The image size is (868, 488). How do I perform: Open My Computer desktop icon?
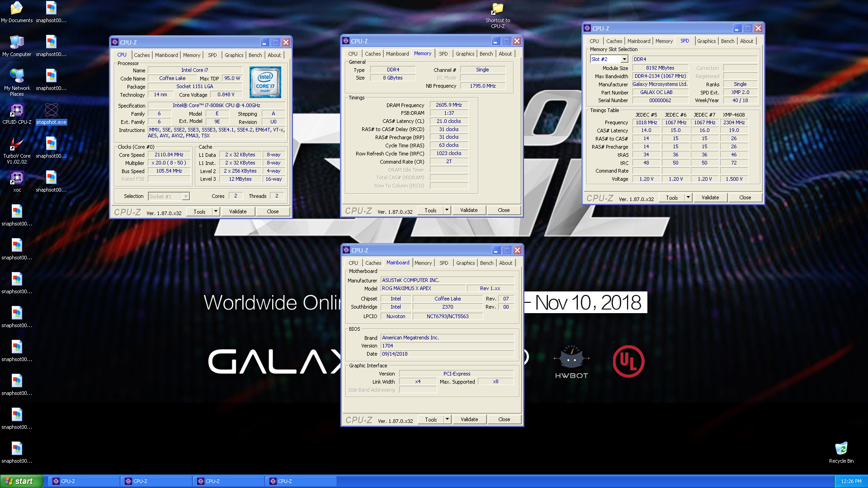coord(17,46)
